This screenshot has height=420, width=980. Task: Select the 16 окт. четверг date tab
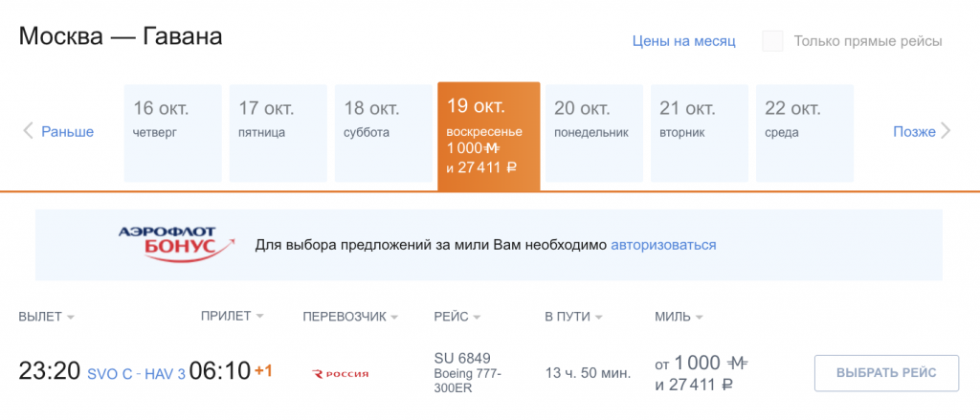pos(173,133)
